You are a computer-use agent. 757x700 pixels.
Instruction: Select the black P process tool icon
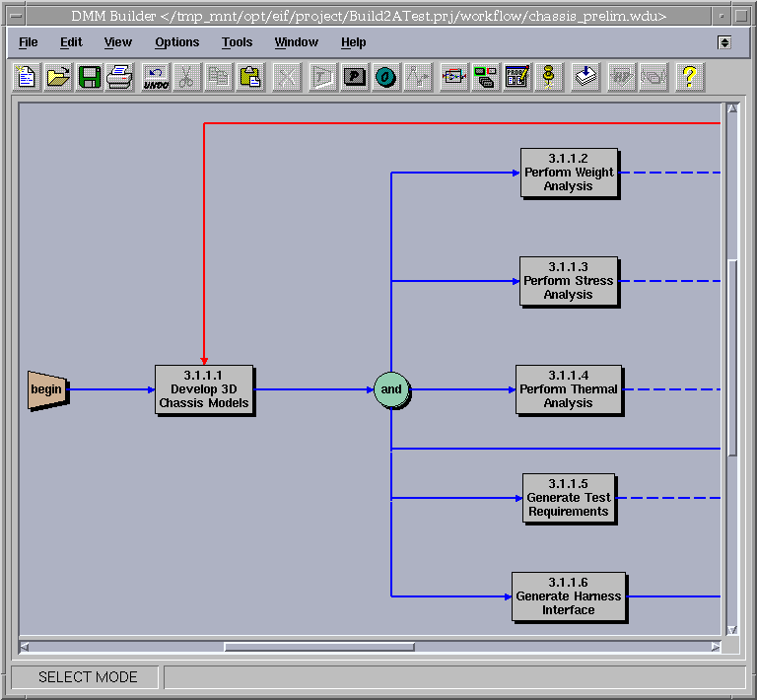354,77
